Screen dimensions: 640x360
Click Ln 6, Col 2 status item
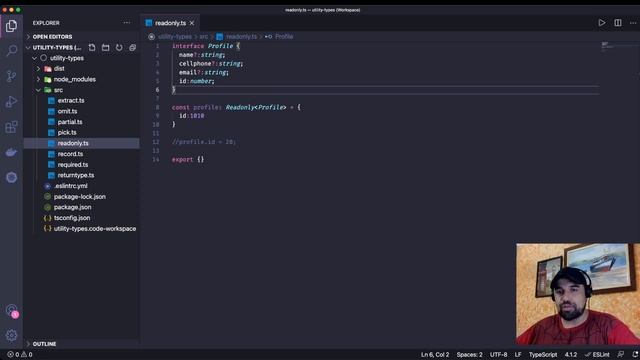(x=435, y=355)
